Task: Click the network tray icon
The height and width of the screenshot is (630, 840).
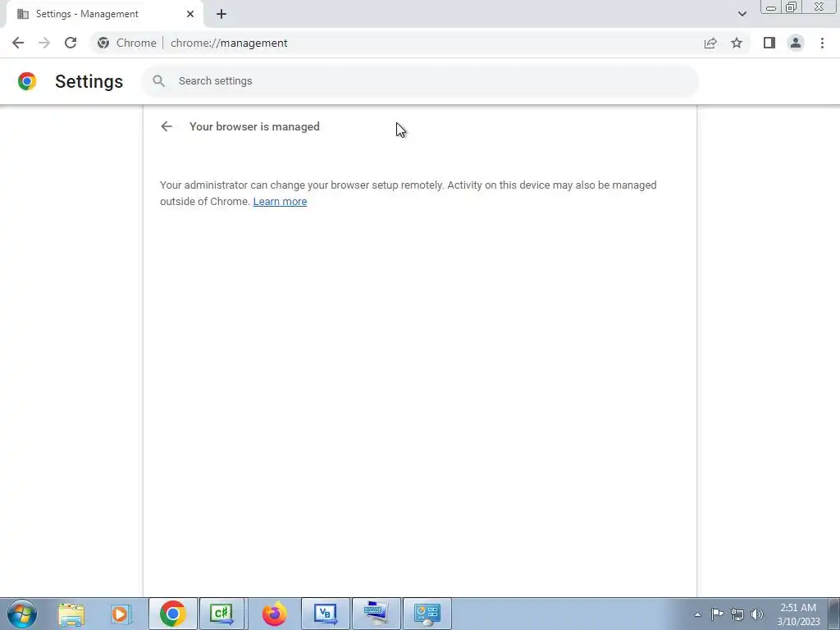Action: click(x=737, y=615)
